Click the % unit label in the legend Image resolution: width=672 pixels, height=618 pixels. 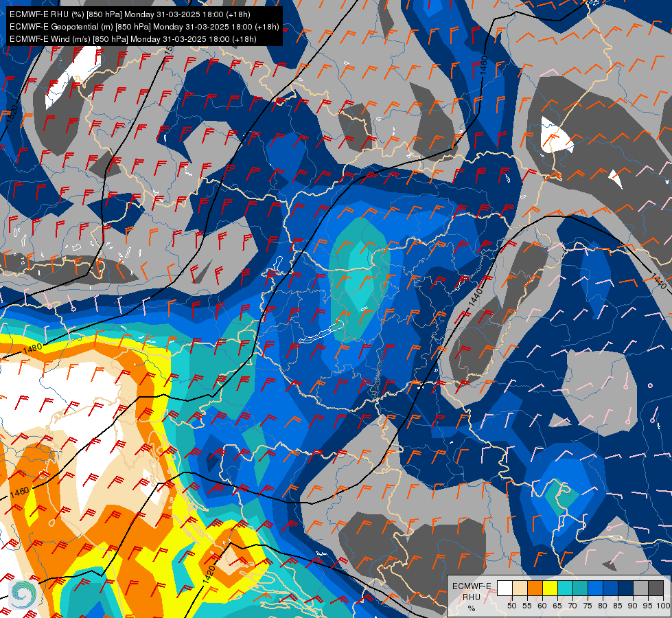472,608
